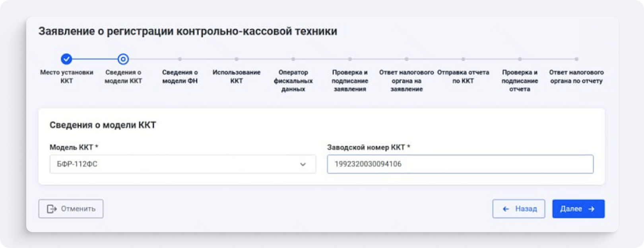Jump to Отправка отчета по ККТ step
644x248 pixels.
coord(463,77)
